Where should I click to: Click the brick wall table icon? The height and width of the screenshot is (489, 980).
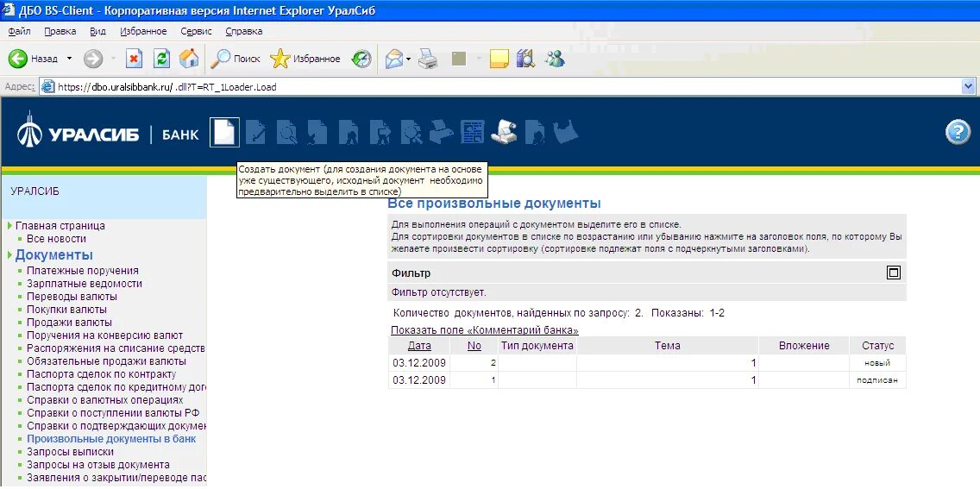[473, 132]
